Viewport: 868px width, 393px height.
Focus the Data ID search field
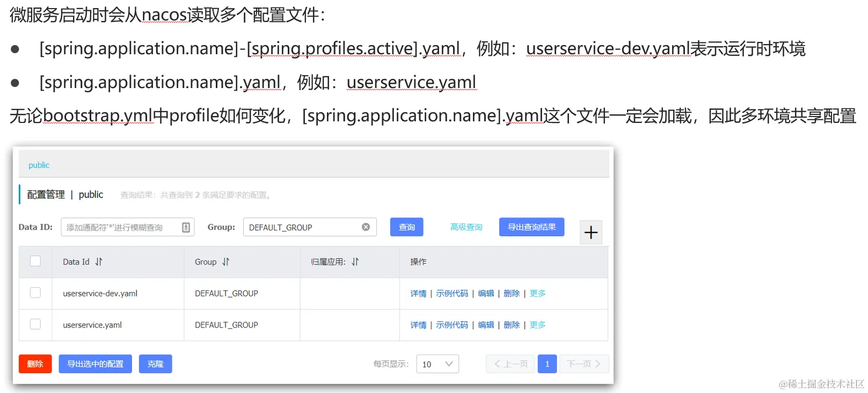(127, 227)
